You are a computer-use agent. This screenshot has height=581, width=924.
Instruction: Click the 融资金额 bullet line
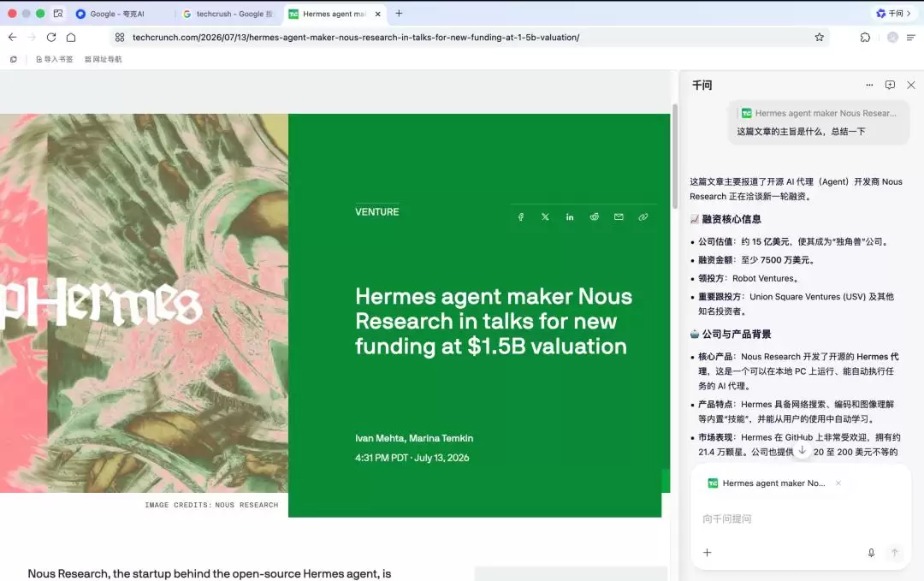757,260
